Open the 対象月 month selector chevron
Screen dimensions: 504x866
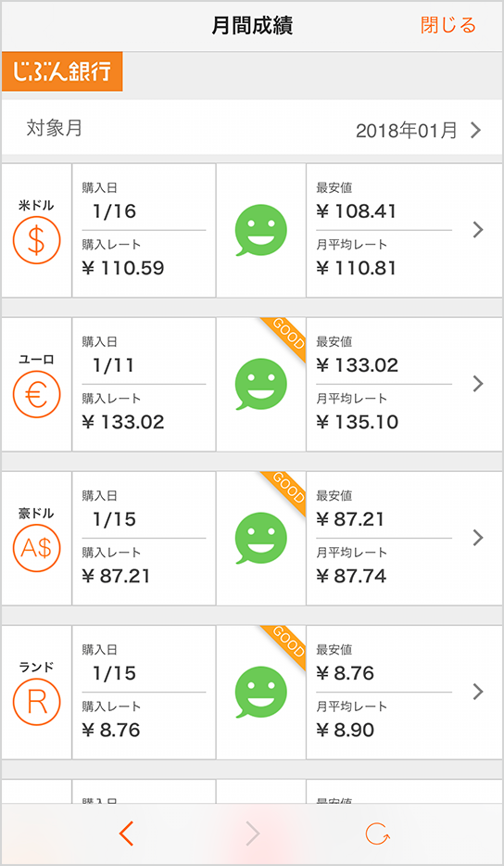476,131
